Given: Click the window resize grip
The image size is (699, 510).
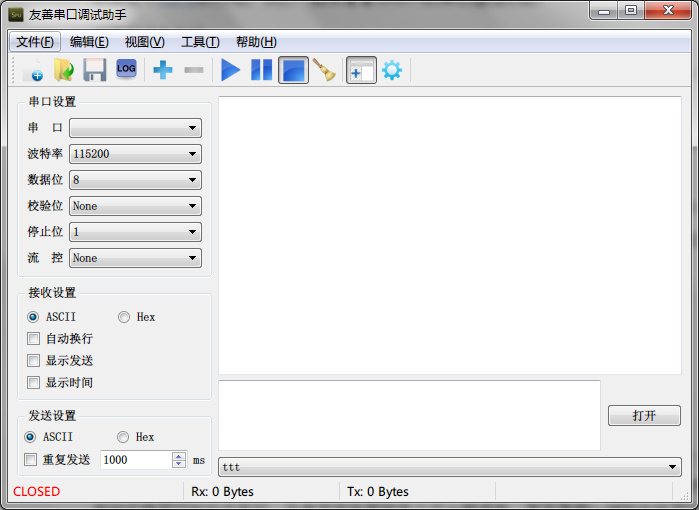Looking at the screenshot, I should [684, 496].
